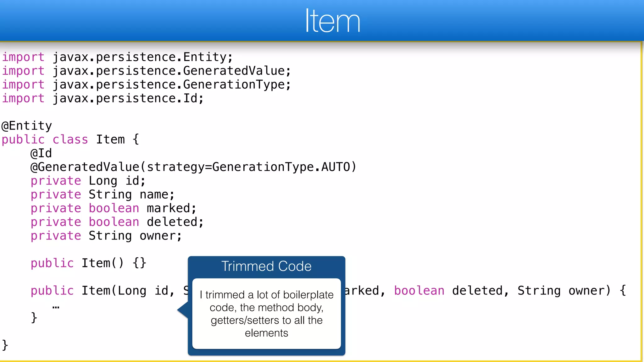Click the @Id annotation
The image size is (644, 362).
tap(41, 153)
